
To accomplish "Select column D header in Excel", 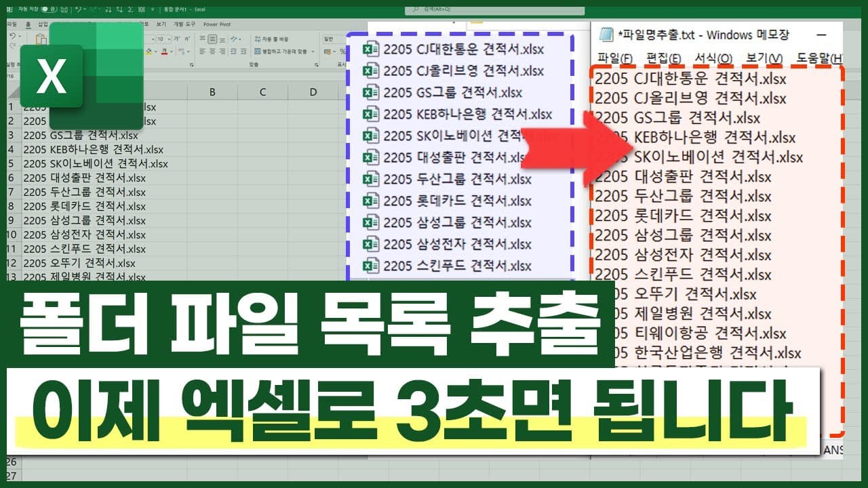I will pos(313,91).
